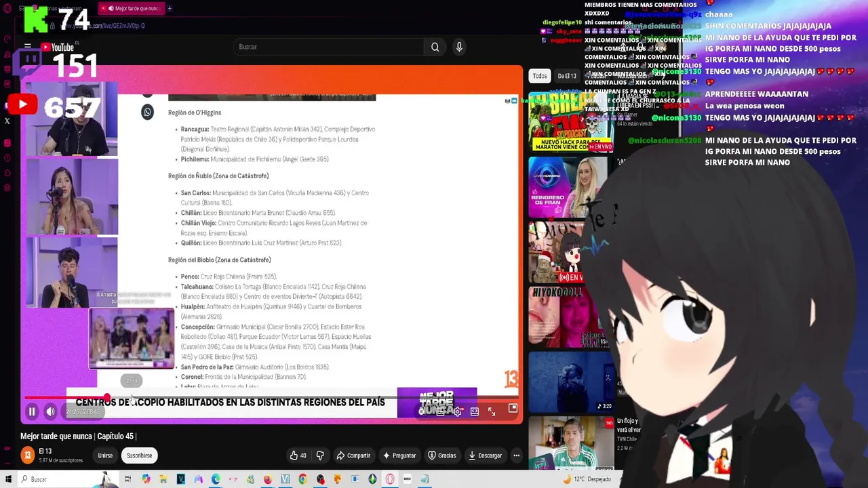
Task: Open the podcast EN VIVO thumbnail
Action: [571, 122]
